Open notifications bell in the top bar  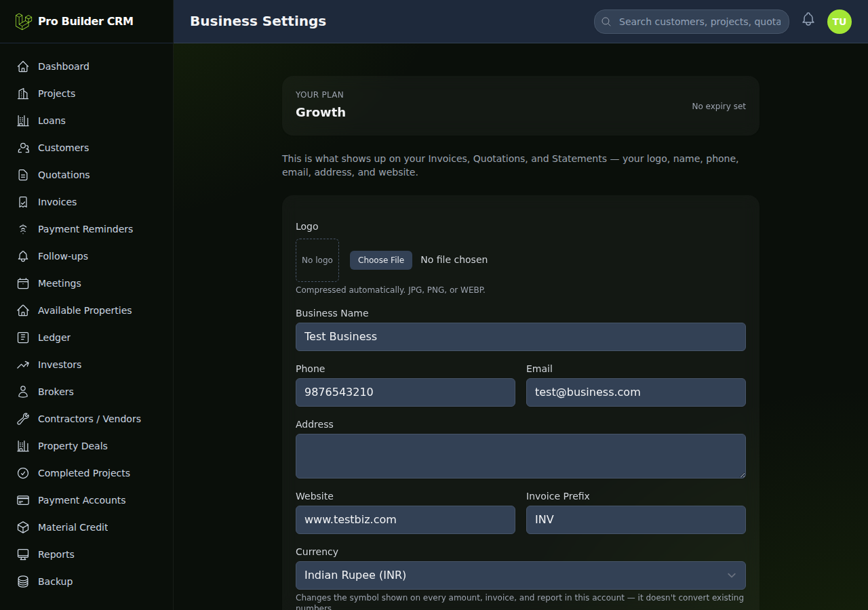coord(808,20)
